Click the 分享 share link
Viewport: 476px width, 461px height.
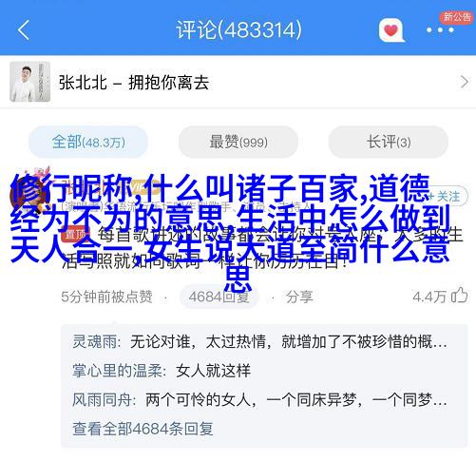click(299, 297)
